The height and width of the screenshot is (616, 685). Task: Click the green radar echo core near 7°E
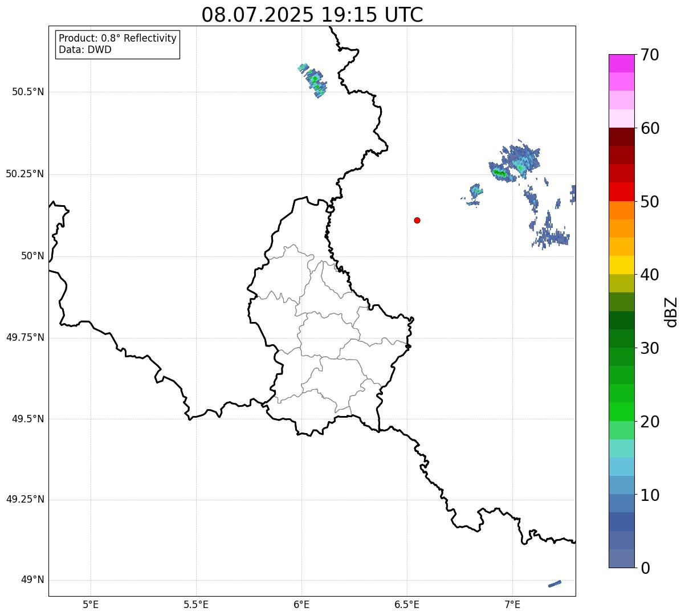point(500,172)
